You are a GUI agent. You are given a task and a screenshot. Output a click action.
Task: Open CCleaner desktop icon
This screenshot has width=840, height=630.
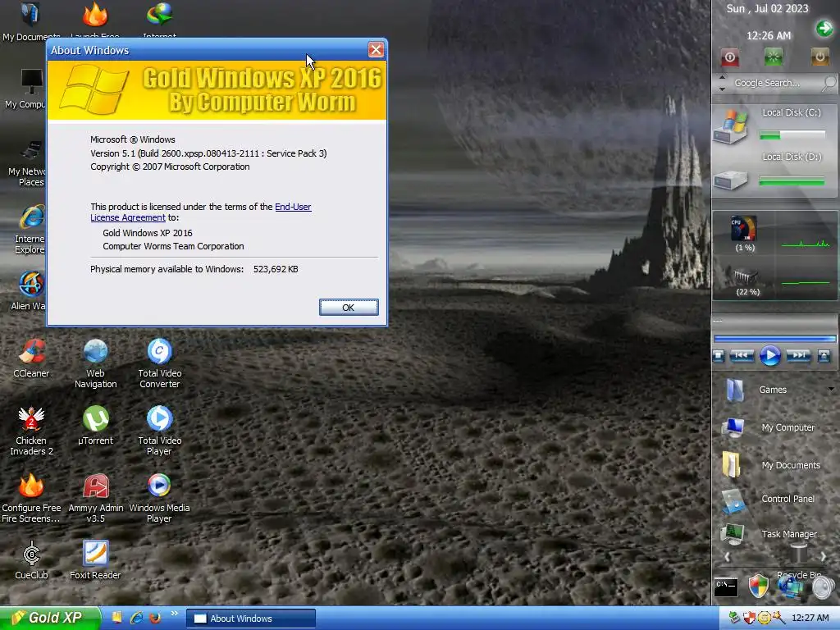[x=31, y=358]
